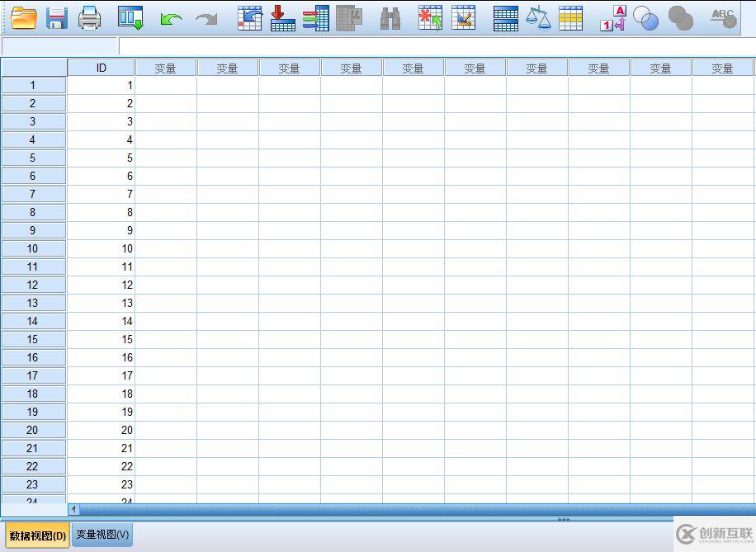The image size is (756, 552).
Task: Switch to 变量视图(V) tab
Action: click(102, 535)
